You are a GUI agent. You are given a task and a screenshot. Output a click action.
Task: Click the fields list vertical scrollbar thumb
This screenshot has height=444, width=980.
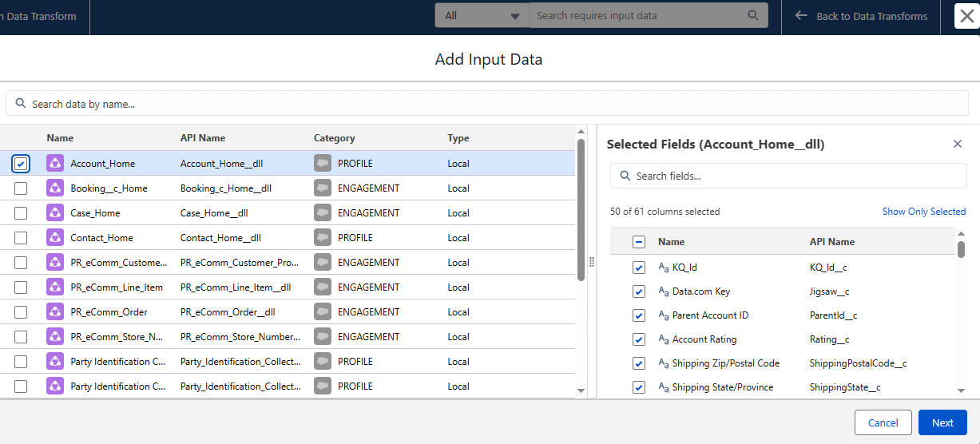click(x=961, y=249)
